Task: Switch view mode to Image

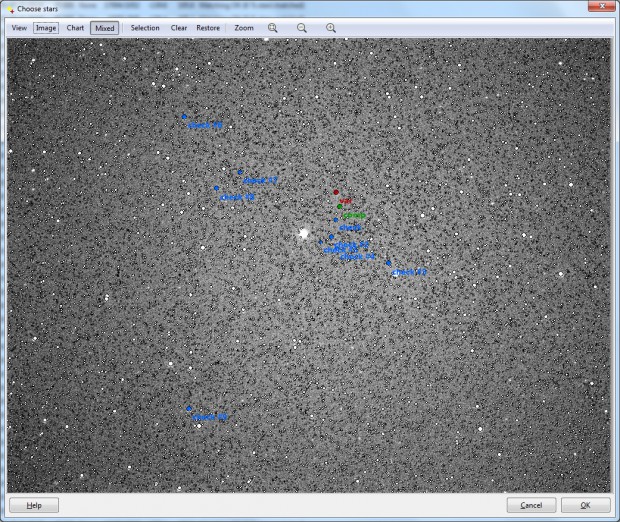Action: click(46, 28)
